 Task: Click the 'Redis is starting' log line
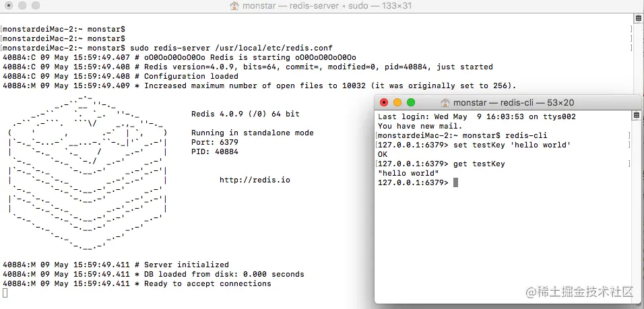179,57
